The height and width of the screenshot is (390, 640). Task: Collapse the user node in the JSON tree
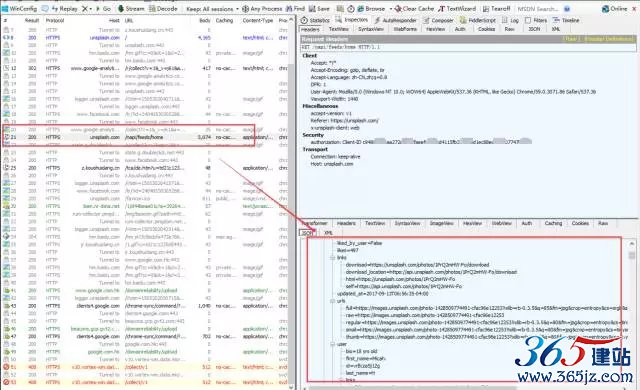332,344
